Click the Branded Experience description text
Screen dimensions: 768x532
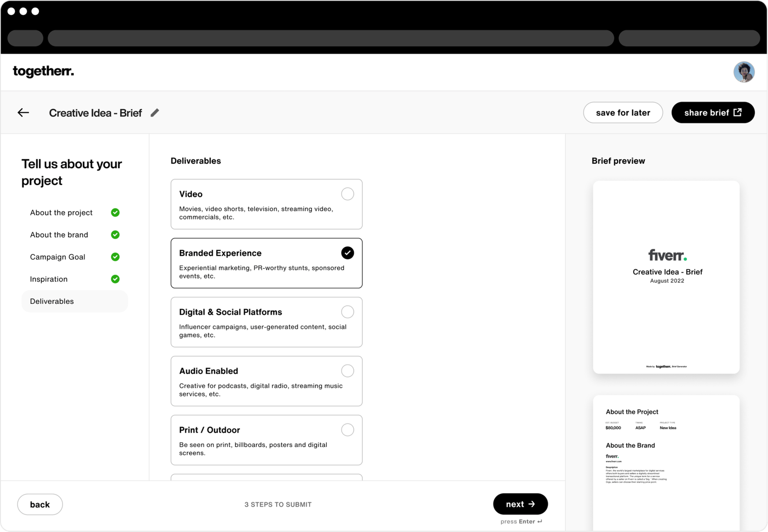coord(262,272)
